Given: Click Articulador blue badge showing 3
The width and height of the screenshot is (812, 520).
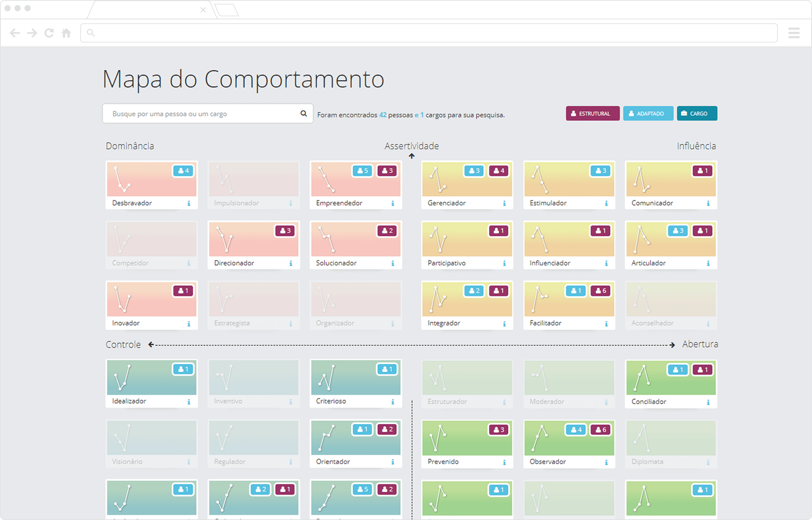Looking at the screenshot, I should click(x=678, y=231).
